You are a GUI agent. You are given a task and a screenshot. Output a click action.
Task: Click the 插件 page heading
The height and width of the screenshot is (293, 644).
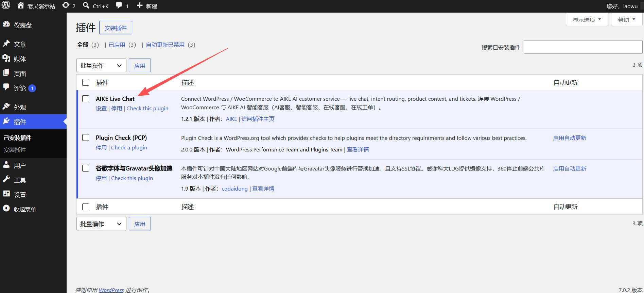[86, 28]
